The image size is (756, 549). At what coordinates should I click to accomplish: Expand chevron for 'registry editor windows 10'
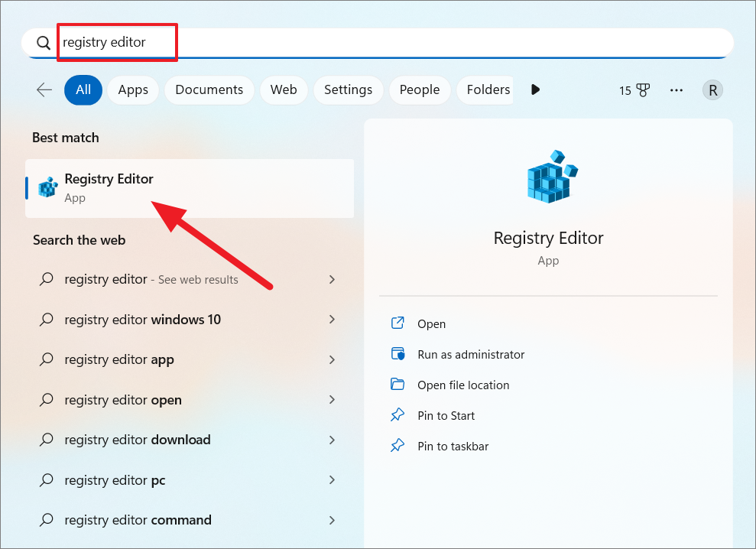point(332,320)
